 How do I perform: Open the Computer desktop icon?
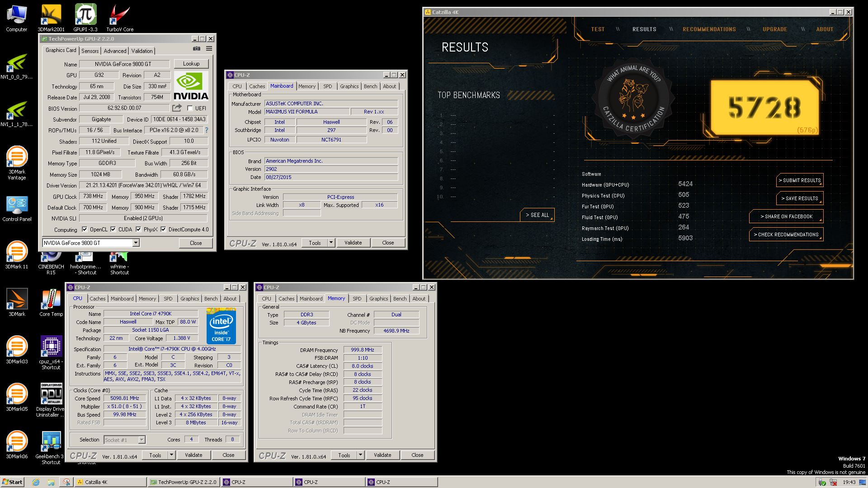tap(17, 18)
